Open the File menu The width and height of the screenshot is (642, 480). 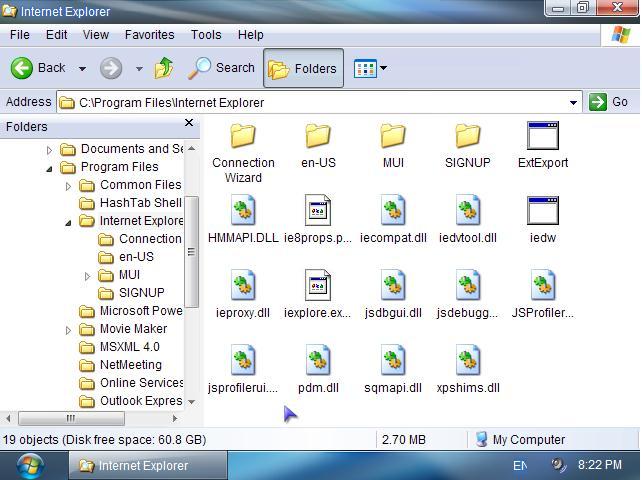pos(20,35)
